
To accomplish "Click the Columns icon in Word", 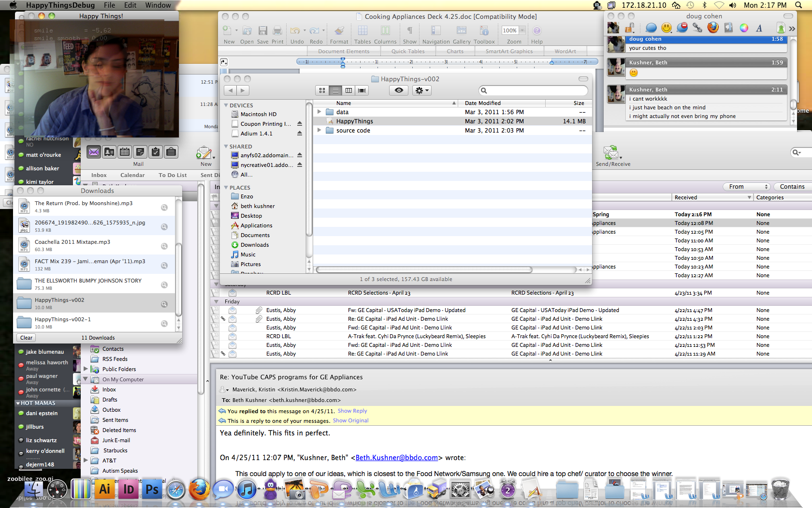I will (x=385, y=30).
